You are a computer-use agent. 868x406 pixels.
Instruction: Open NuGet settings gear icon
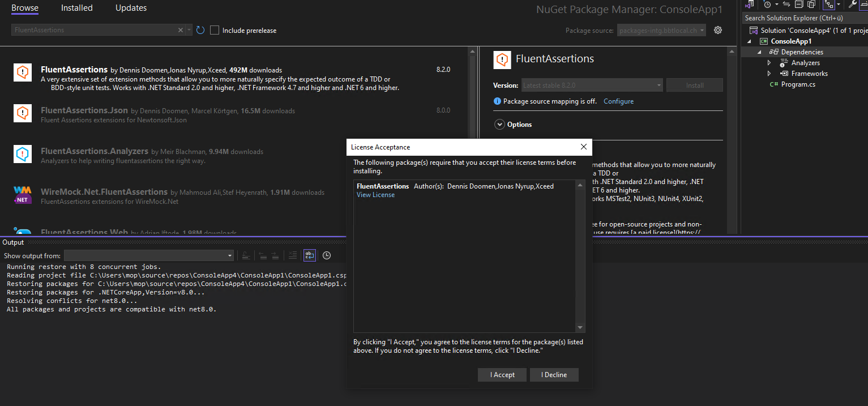pos(718,30)
